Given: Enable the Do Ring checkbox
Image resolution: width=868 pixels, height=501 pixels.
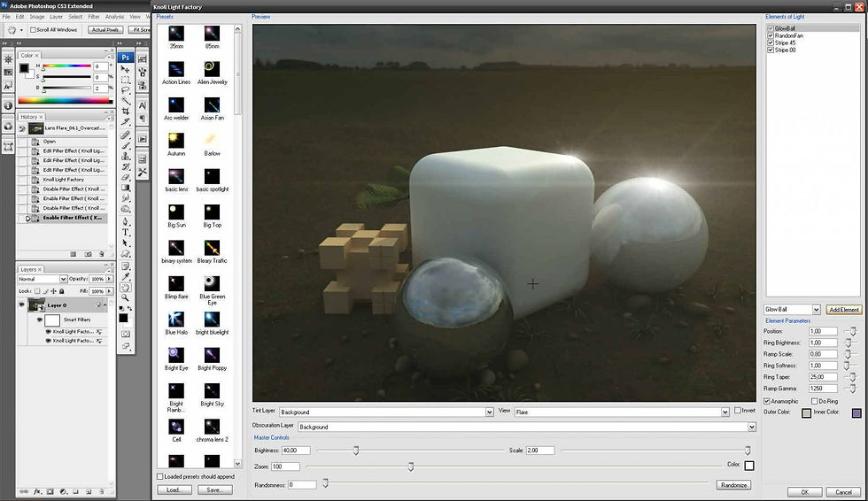Looking at the screenshot, I should tap(814, 401).
